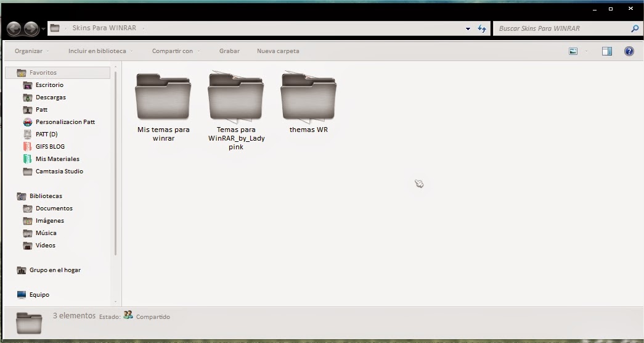Click the Grabar toolbar button
The image size is (644, 343).
tap(229, 51)
